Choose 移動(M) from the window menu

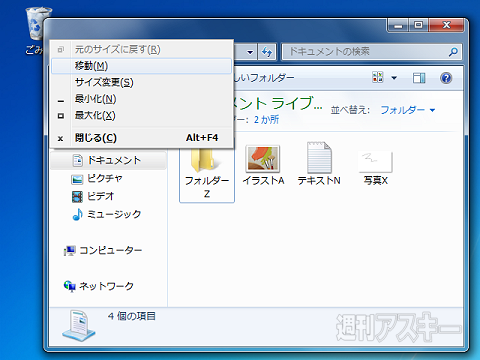[141, 66]
